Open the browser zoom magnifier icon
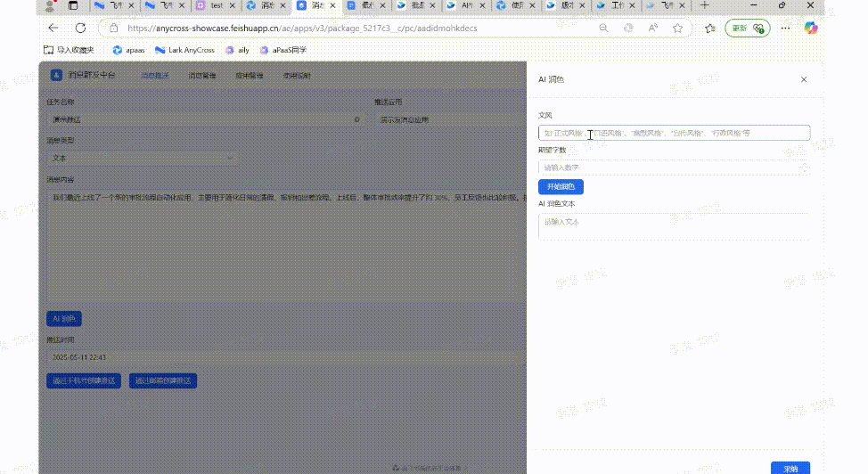Image resolution: width=868 pixels, height=474 pixels. pyautogui.click(x=604, y=29)
